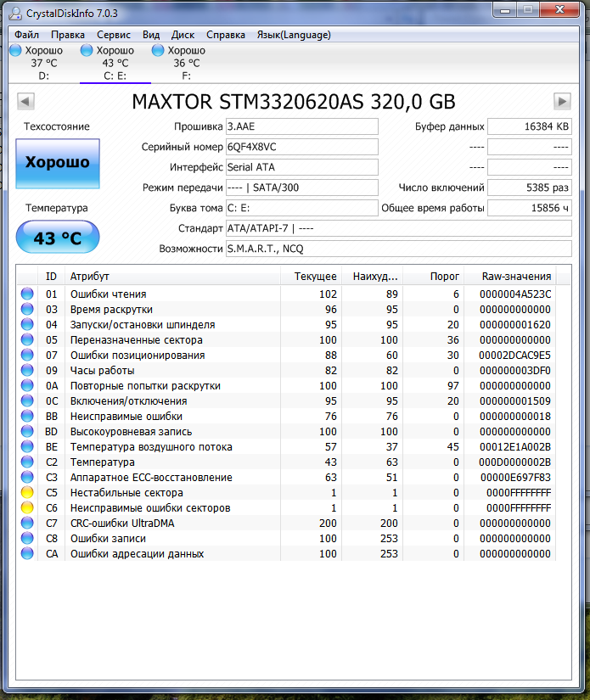The height and width of the screenshot is (700, 590).
Task: Click yellow warning icon for Нестабильные сектора
Action: (x=27, y=492)
